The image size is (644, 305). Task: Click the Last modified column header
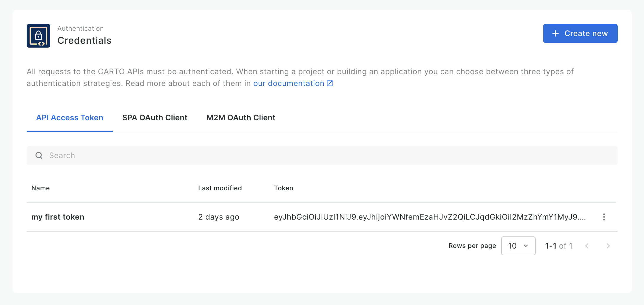pyautogui.click(x=220, y=188)
